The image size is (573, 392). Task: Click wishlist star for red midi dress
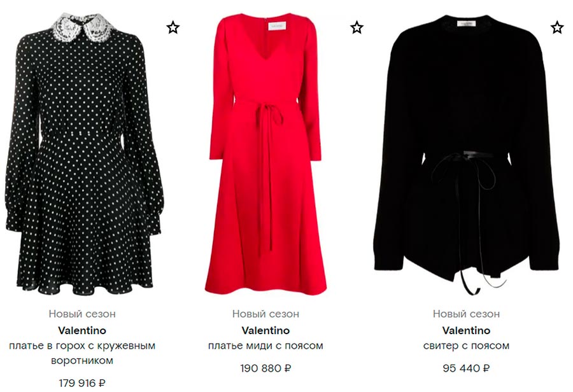coord(357,27)
